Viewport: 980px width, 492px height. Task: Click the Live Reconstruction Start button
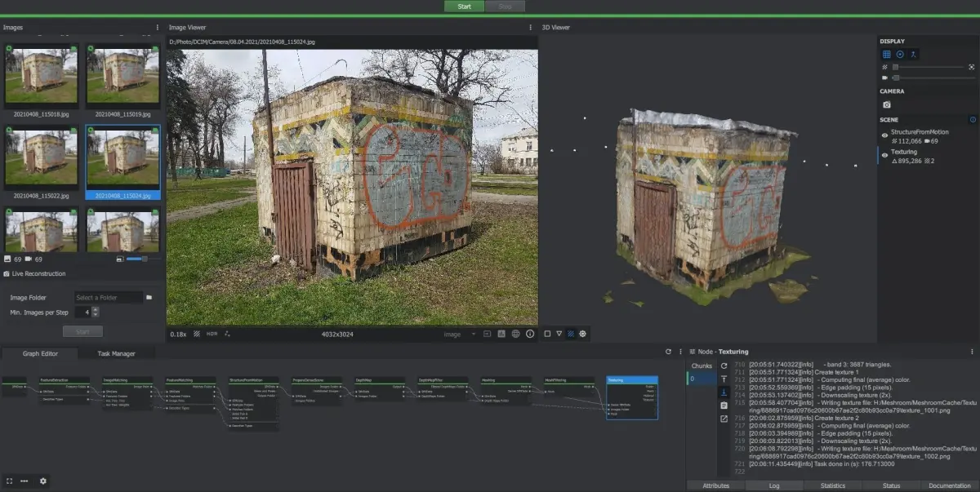coord(82,332)
